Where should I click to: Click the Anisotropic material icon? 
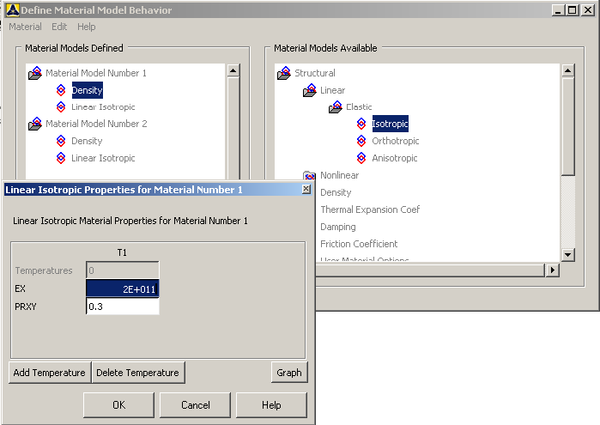coord(362,158)
